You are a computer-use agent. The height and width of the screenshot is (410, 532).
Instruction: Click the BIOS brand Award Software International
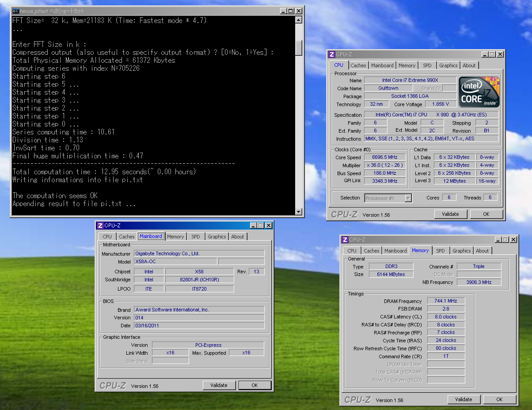[199, 310]
